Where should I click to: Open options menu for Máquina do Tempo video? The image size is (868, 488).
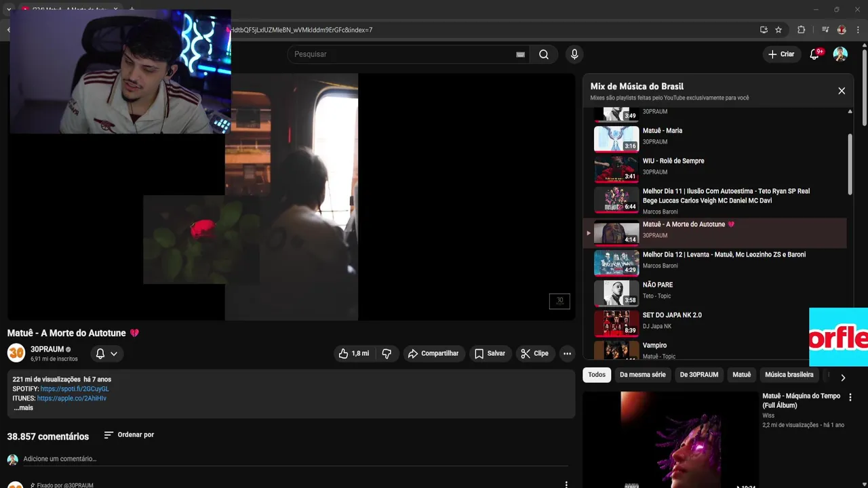[x=850, y=397]
